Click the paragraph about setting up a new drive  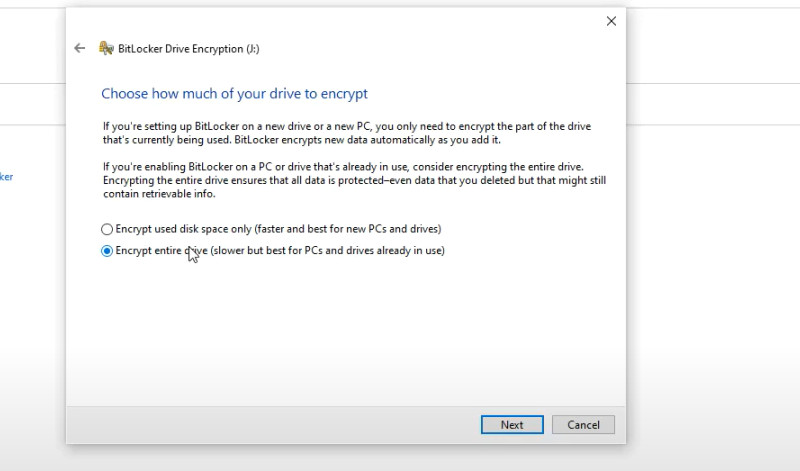coord(346,133)
